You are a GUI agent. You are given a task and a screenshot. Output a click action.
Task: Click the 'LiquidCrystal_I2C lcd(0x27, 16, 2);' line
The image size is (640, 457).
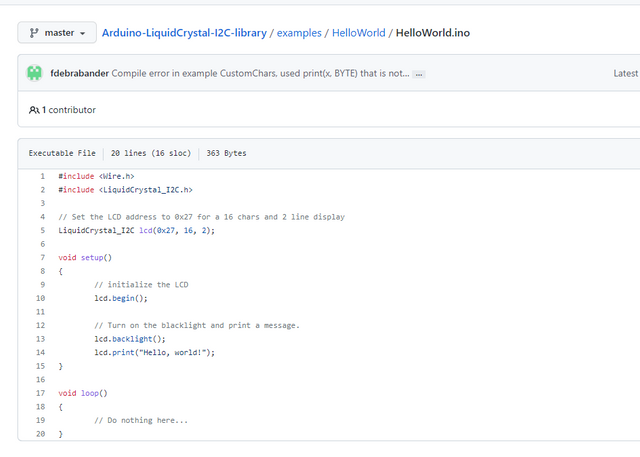click(x=136, y=231)
